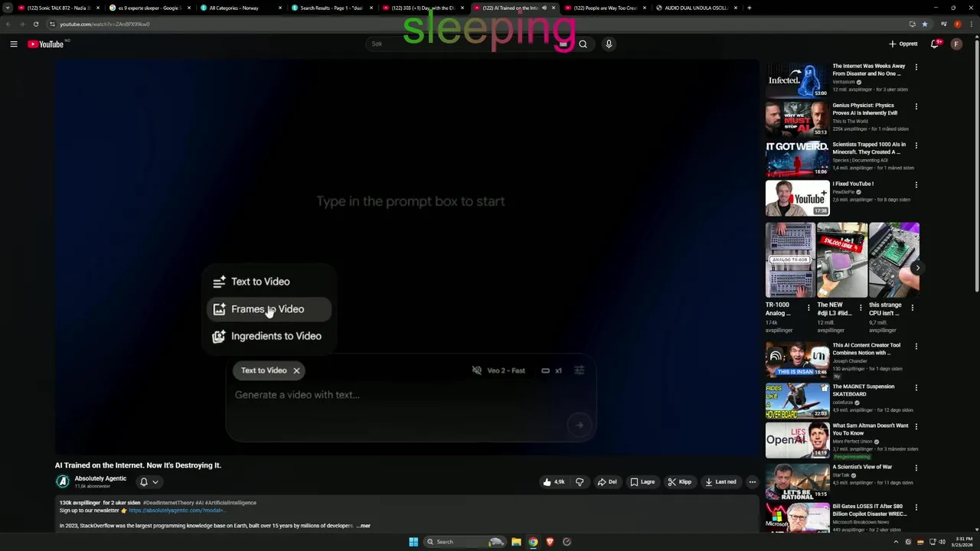Image resolution: width=980 pixels, height=551 pixels.
Task: Open File Explorer from the taskbar
Action: (516, 542)
